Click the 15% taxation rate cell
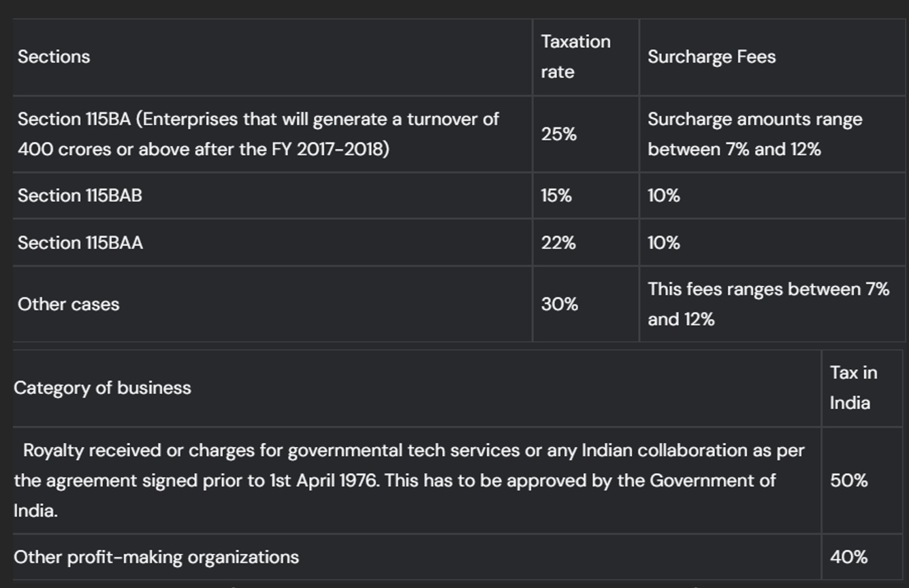The width and height of the screenshot is (909, 588). (556, 195)
